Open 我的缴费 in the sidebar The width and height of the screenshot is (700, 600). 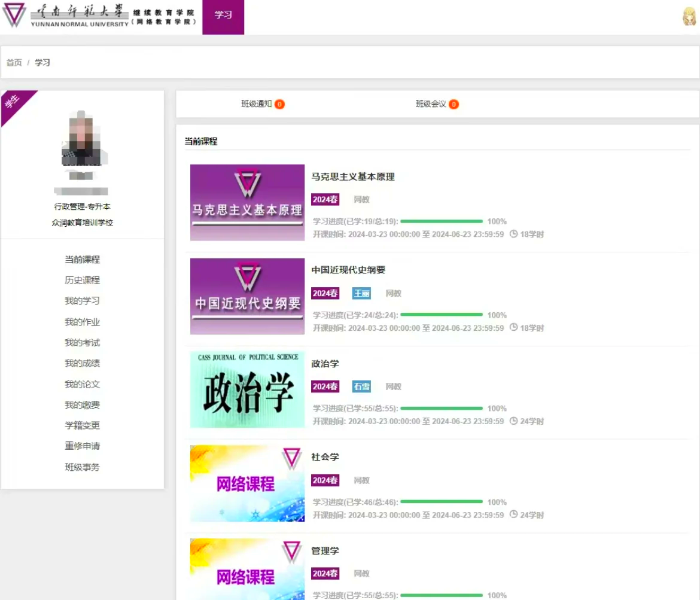(82, 404)
